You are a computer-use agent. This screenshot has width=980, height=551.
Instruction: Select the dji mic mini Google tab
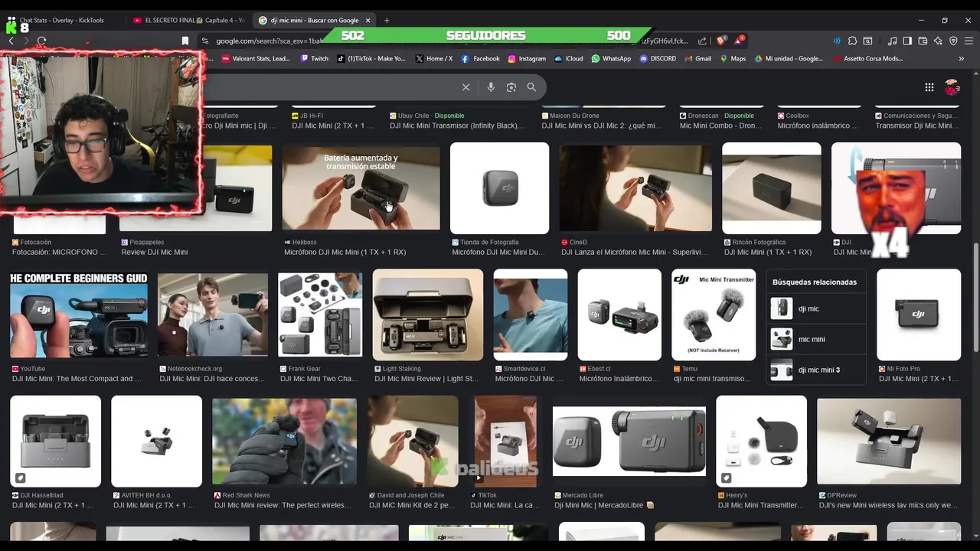314,20
